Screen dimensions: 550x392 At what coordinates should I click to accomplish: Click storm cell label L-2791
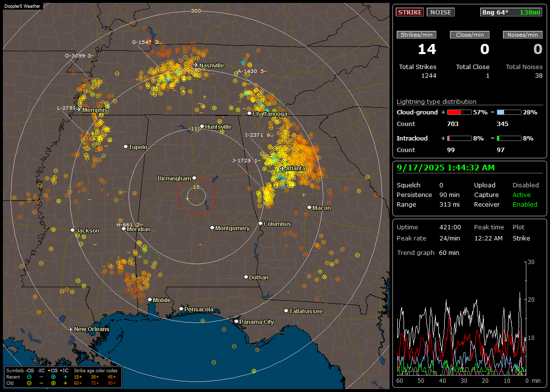pos(66,108)
